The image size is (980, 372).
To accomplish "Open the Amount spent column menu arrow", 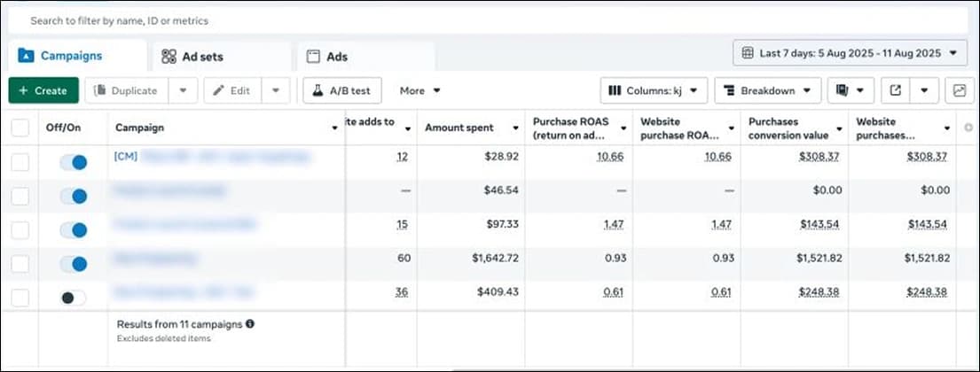I will coord(515,128).
